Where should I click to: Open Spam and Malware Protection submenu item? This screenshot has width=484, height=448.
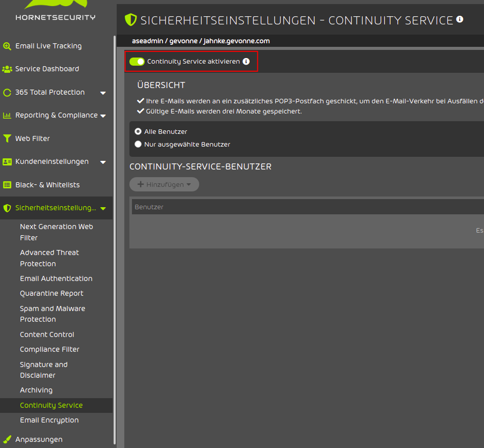(x=52, y=314)
